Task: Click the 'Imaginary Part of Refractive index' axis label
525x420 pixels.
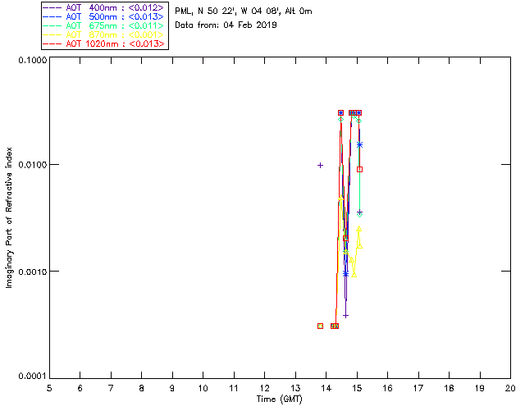Action: (9, 217)
